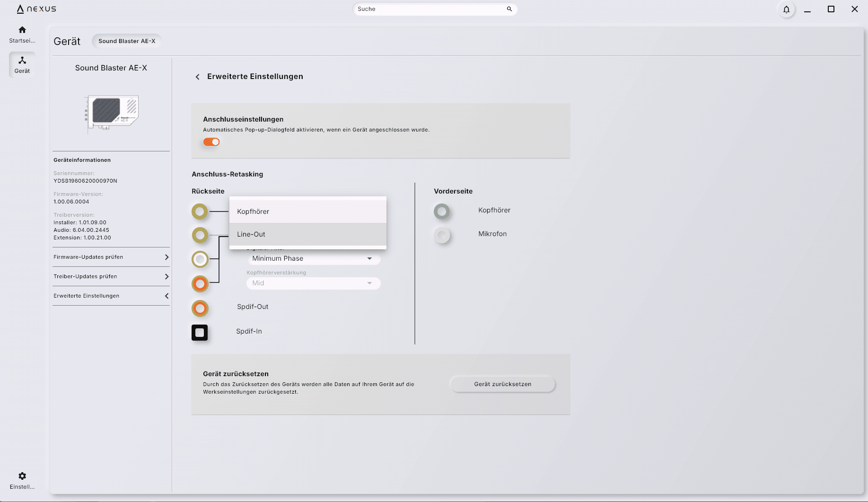
Task: Close the Nexus window
Action: point(854,9)
